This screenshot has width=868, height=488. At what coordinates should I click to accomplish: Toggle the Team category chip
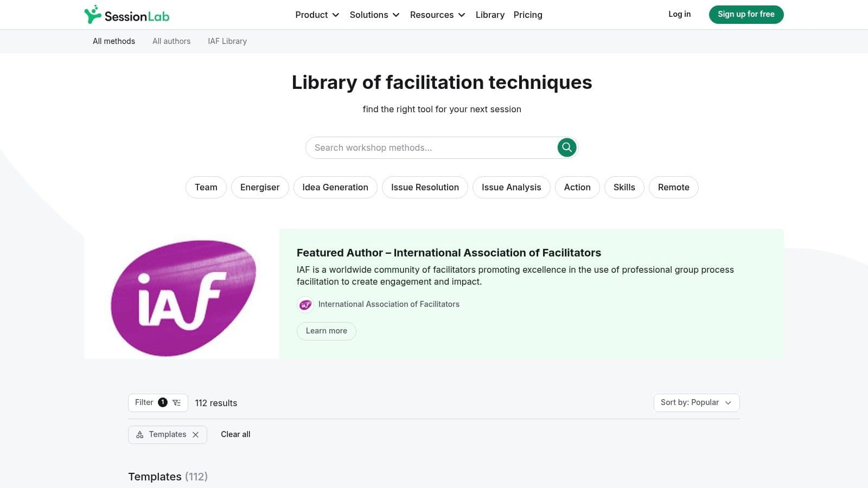pyautogui.click(x=206, y=188)
